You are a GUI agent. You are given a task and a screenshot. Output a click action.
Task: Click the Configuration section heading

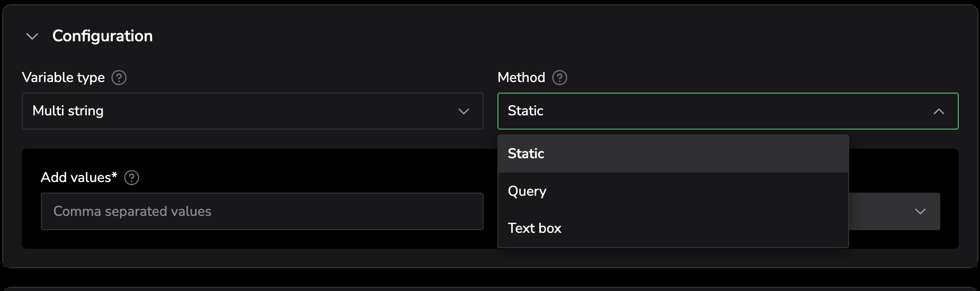tap(102, 36)
